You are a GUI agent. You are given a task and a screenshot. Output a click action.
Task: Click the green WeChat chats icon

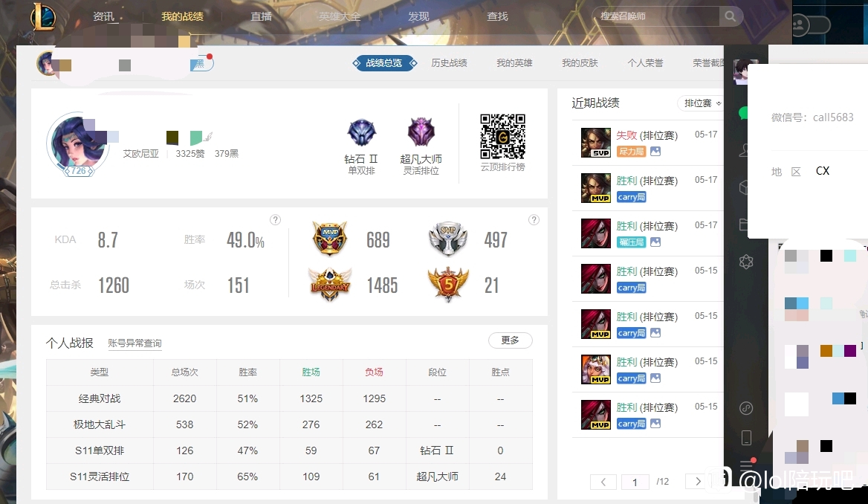click(743, 114)
